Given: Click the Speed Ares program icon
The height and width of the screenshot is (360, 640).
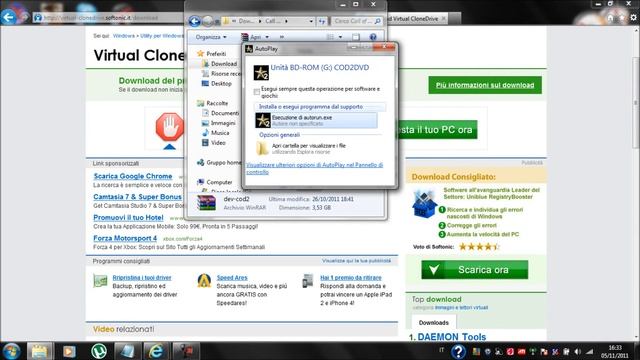Looking at the screenshot, I should (x=204, y=281).
